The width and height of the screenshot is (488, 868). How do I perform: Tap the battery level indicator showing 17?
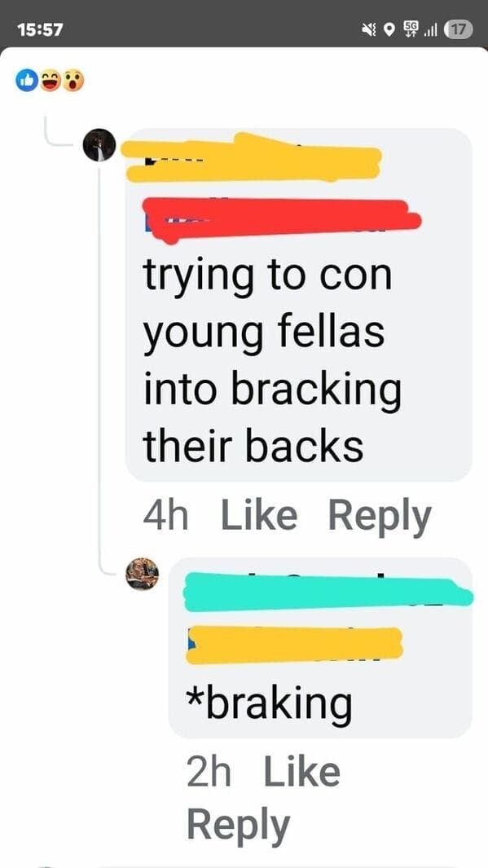458,29
